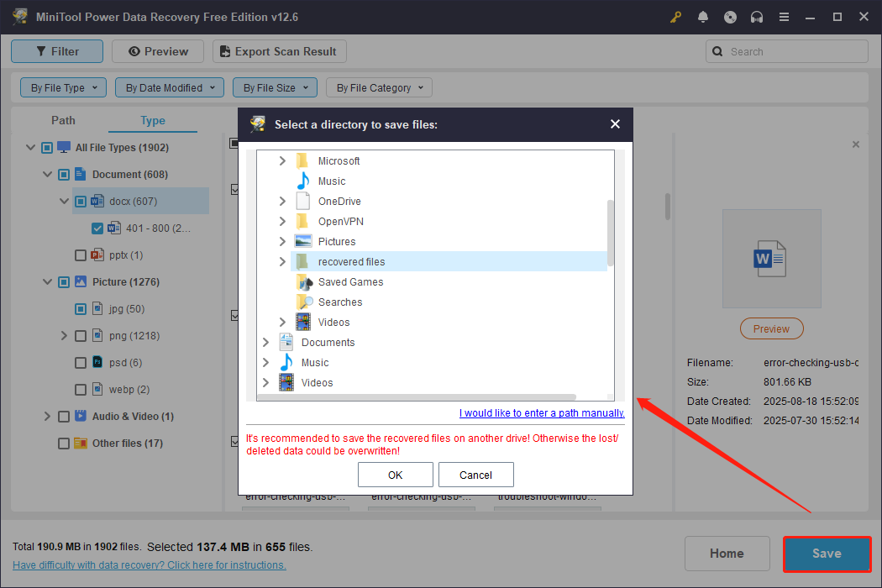
Task: Collapse the Picture (1276) tree node
Action: pos(47,282)
